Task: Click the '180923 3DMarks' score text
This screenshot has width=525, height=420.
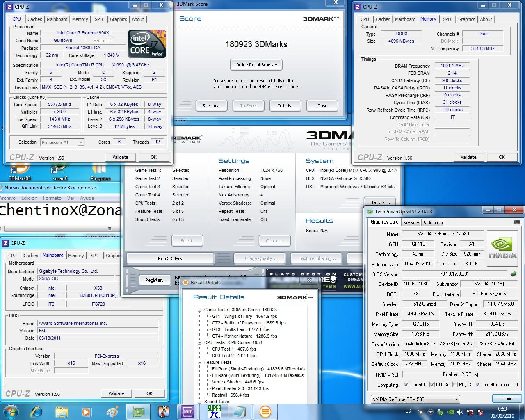Action: 256,44
